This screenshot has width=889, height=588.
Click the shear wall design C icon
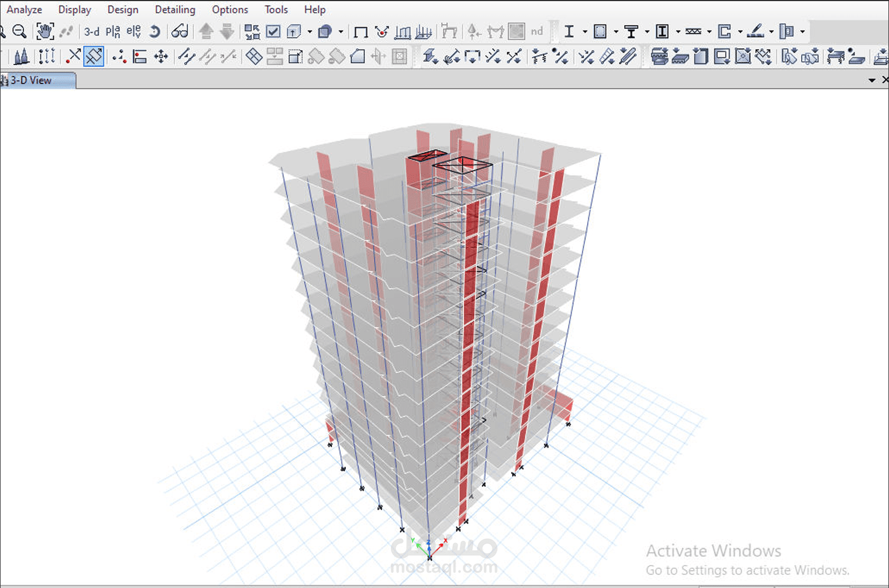pyautogui.click(x=724, y=32)
